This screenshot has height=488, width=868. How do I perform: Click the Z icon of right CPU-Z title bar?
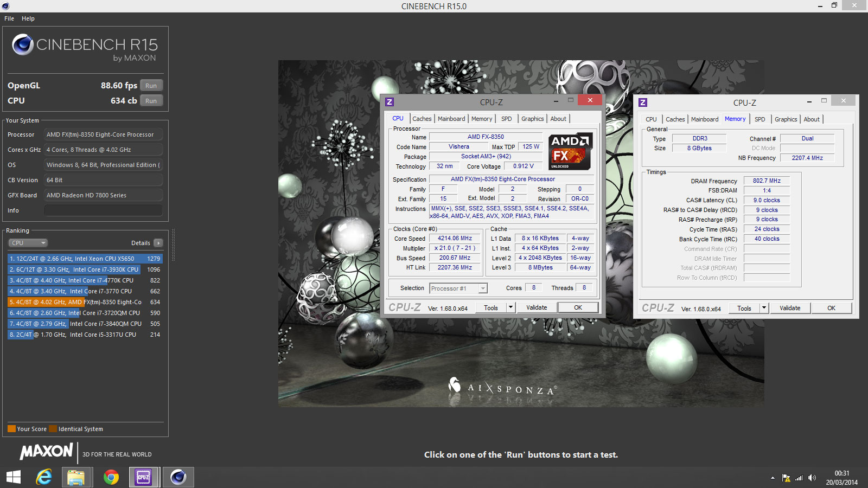point(643,102)
